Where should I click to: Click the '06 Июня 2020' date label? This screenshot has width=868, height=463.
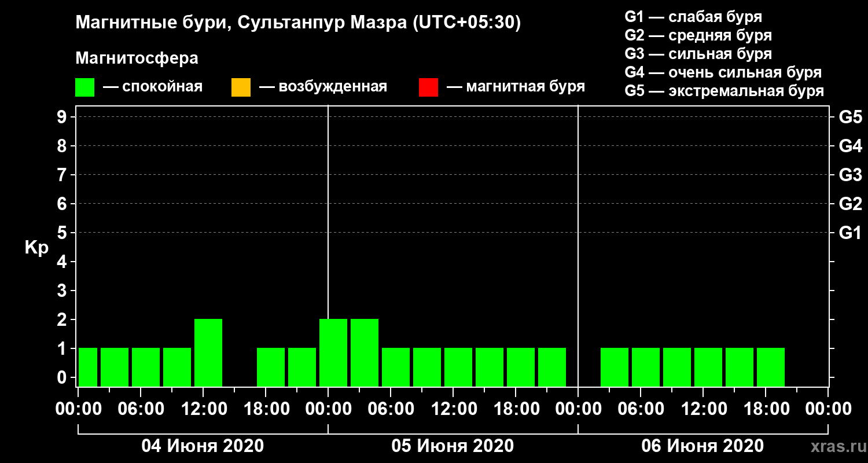[x=703, y=446]
